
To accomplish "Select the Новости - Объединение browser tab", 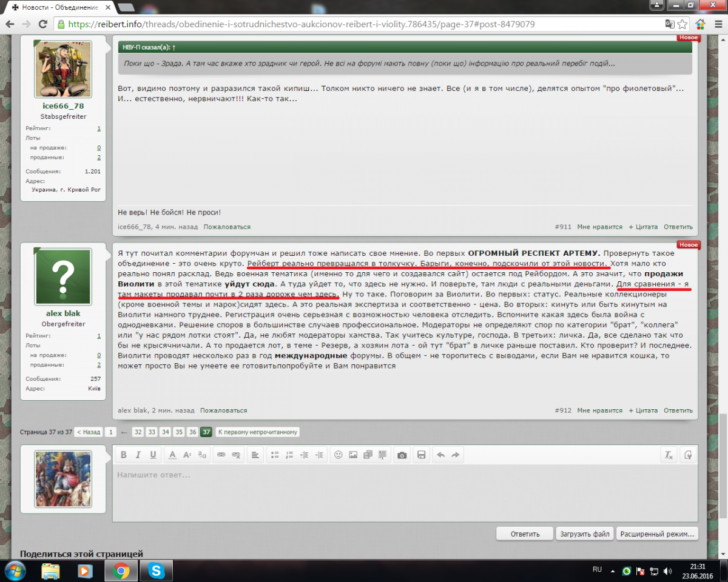I will click(59, 7).
